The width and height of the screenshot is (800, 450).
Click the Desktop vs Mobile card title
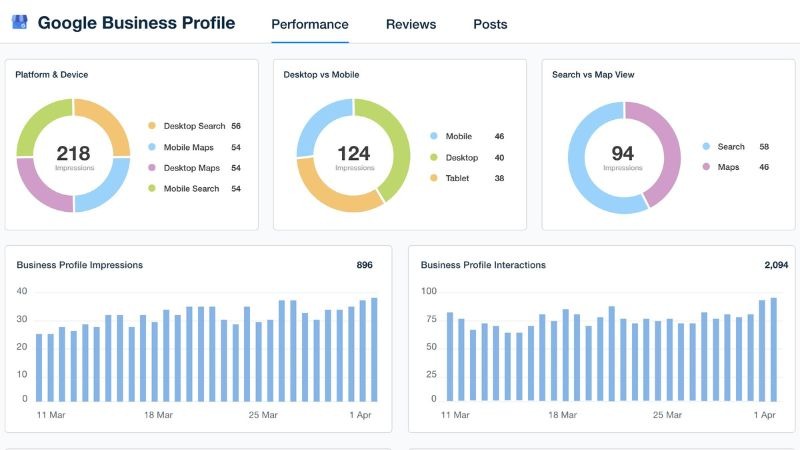[321, 74]
